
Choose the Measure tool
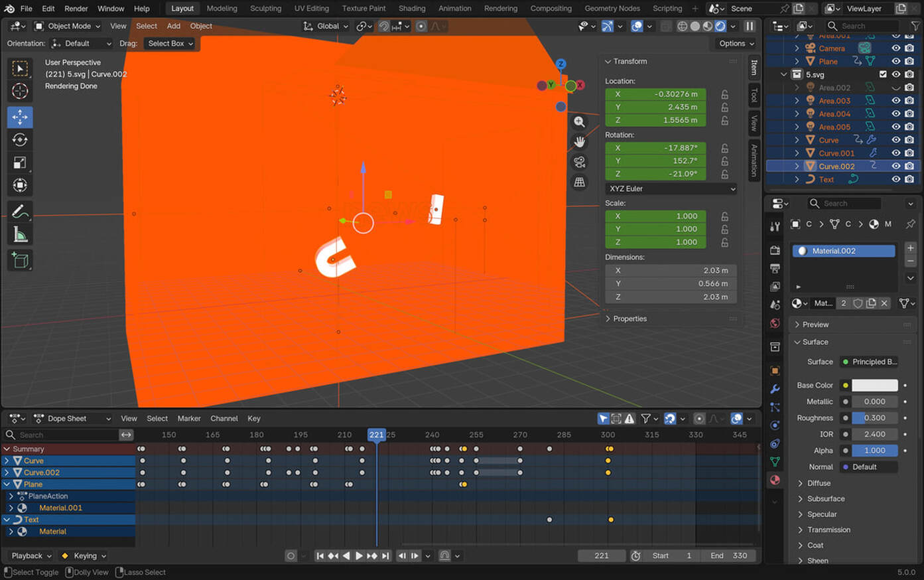pyautogui.click(x=20, y=234)
